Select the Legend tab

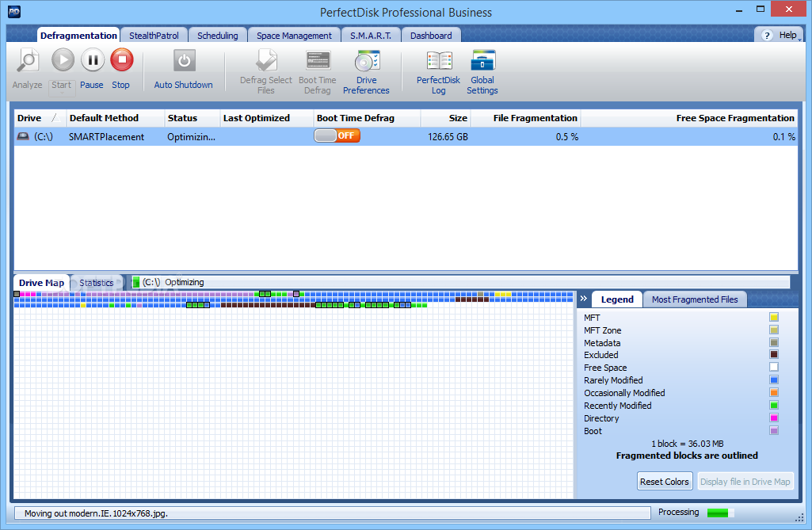point(617,299)
